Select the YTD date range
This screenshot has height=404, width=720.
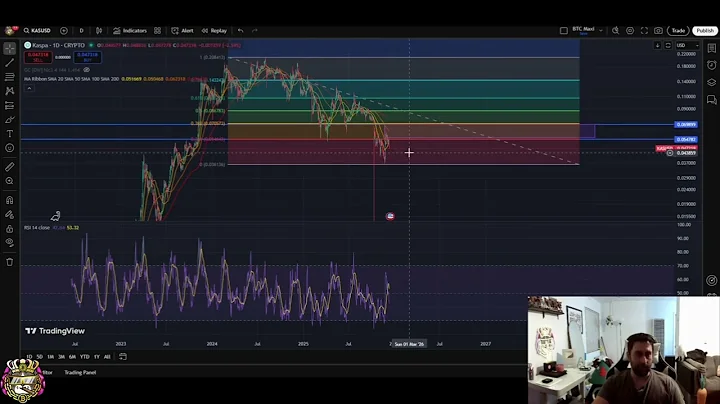click(84, 357)
